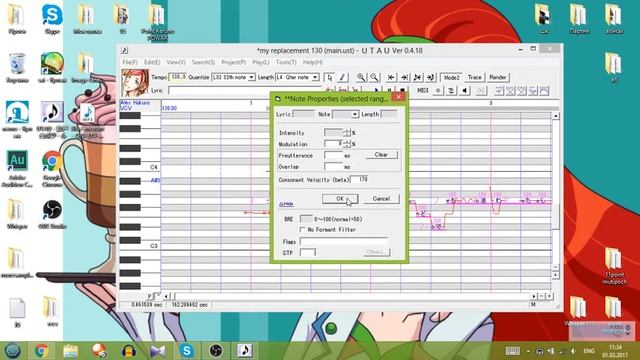This screenshot has height=360, width=640.
Task: Select the arrow selection tool in UTAU toolbar
Action: [x=329, y=77]
